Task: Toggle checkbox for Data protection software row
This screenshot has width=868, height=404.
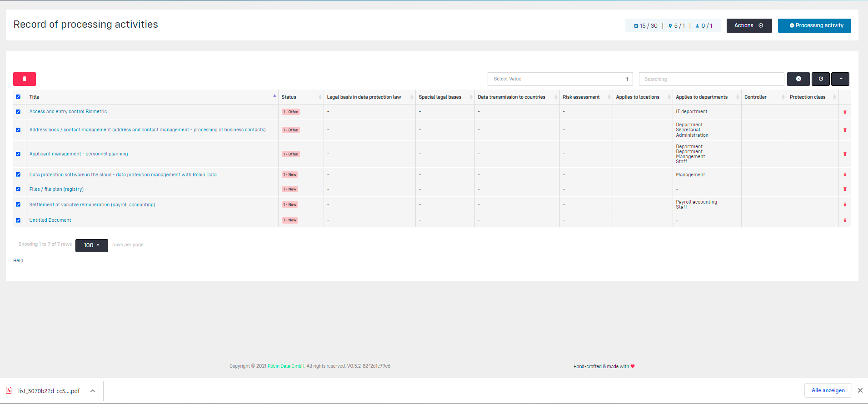Action: click(x=18, y=175)
